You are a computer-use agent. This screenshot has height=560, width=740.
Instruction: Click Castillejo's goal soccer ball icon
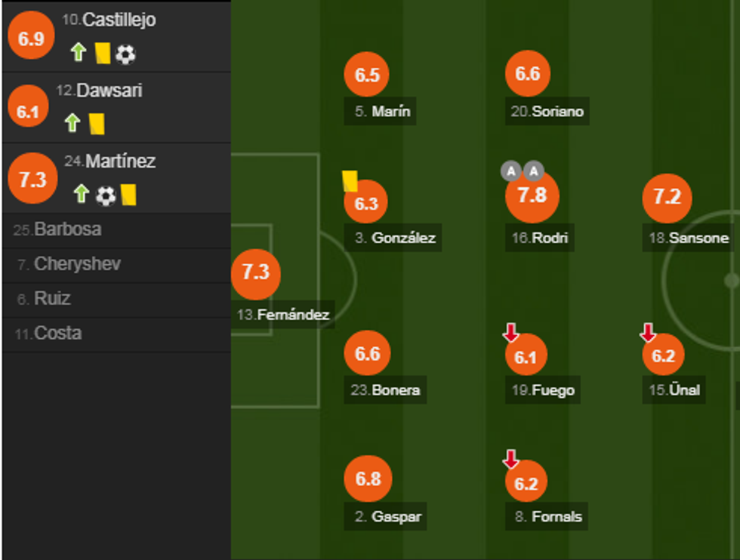tap(126, 54)
